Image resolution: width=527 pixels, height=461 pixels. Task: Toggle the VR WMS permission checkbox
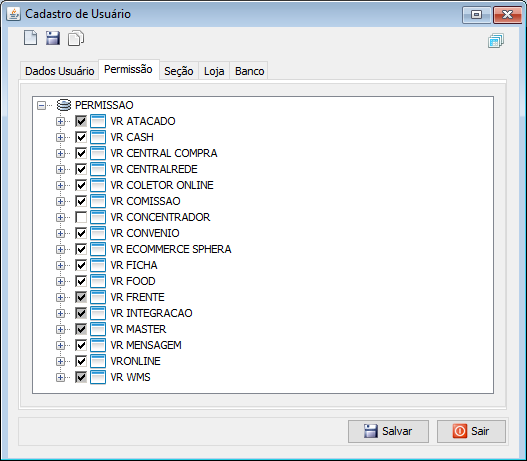click(x=81, y=377)
